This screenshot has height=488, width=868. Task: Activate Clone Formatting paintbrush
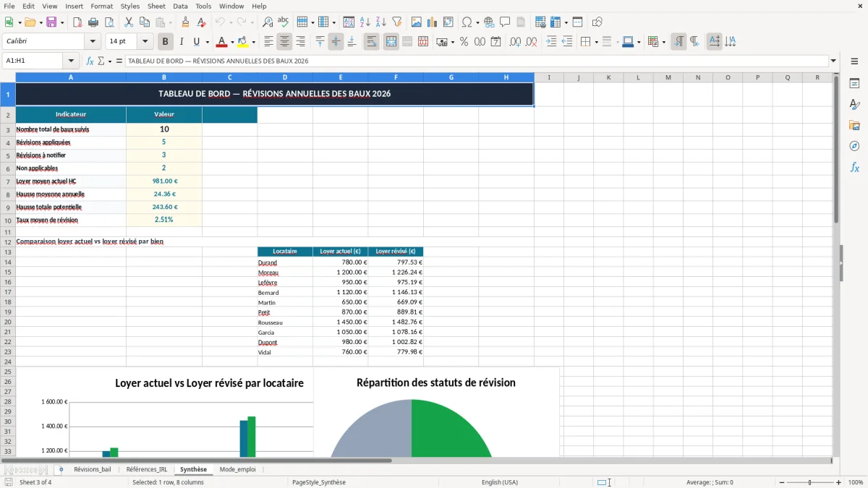click(x=185, y=22)
